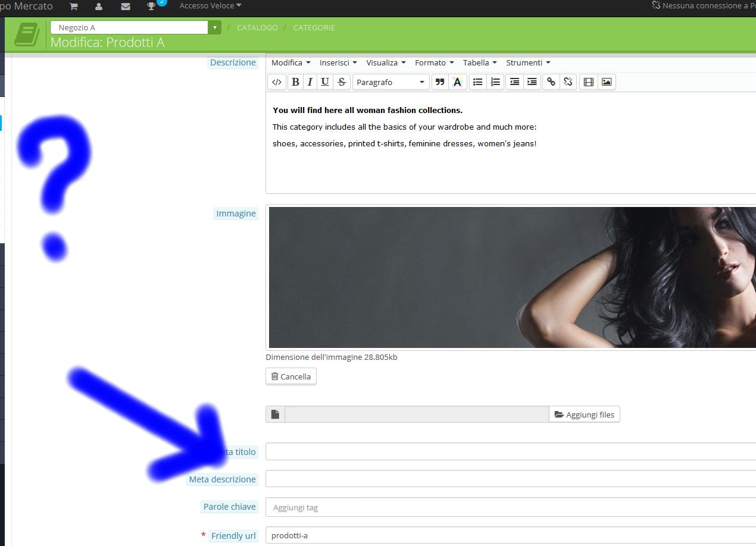The height and width of the screenshot is (546, 756).
Task: Toggle strikethrough formatting
Action: [342, 82]
